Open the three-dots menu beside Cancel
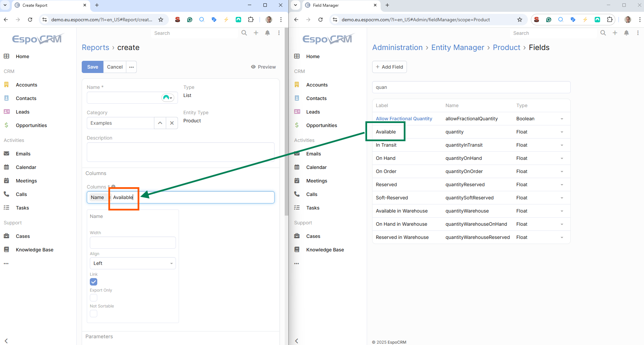The image size is (644, 345). [131, 67]
